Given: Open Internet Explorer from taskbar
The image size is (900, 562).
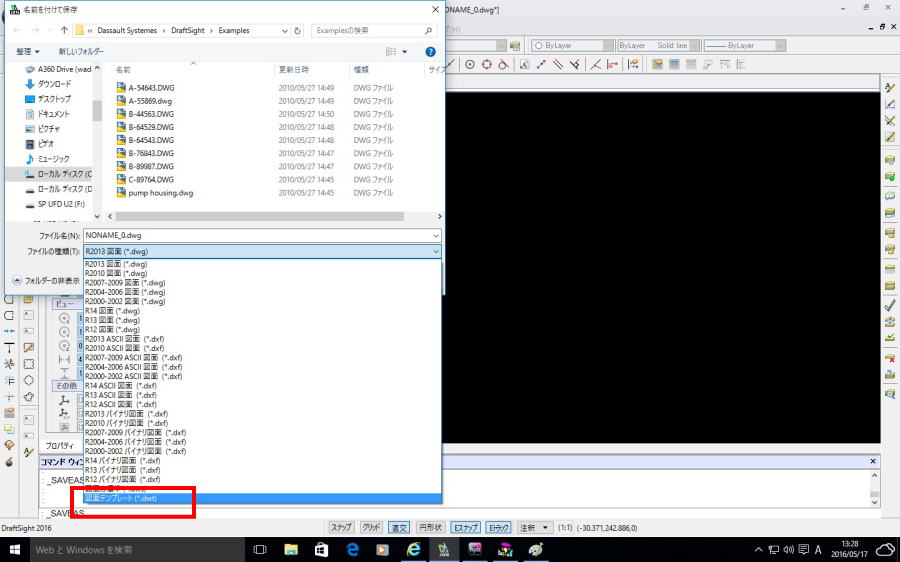Looking at the screenshot, I should pos(413,549).
